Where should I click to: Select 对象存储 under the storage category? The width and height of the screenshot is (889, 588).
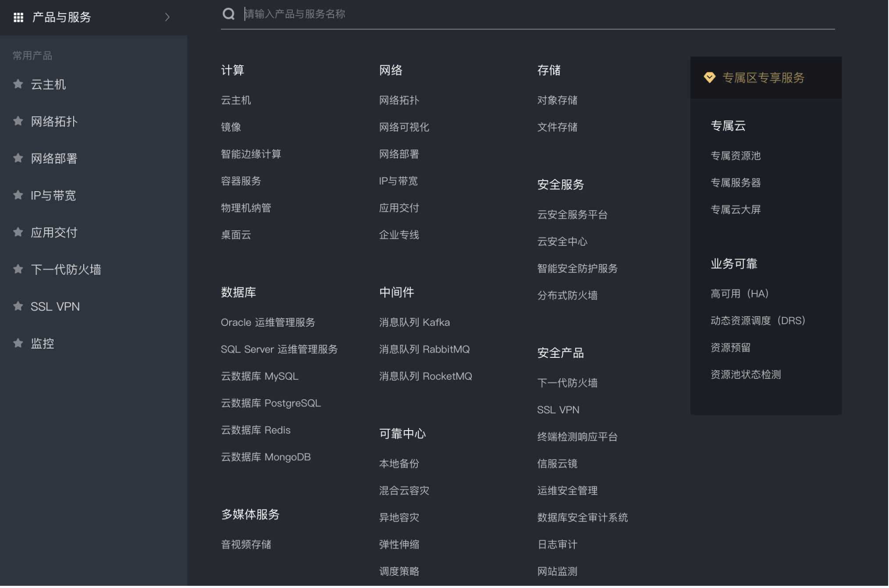[557, 100]
